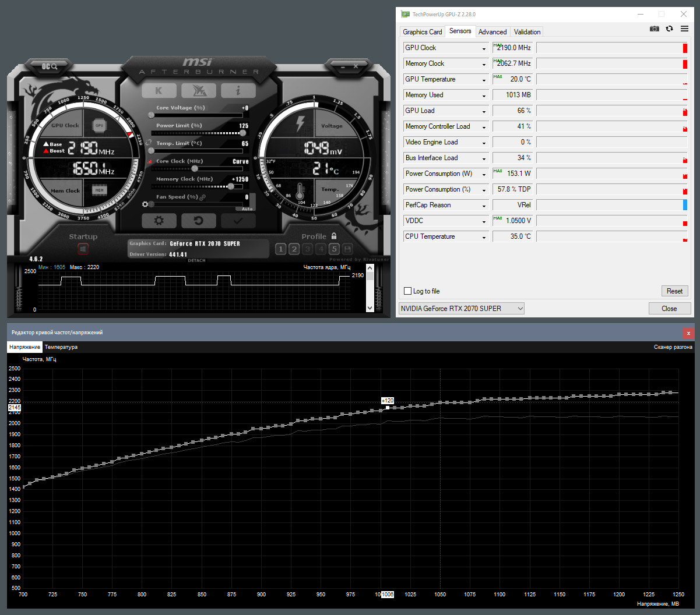Select Afterburner profile slot 2
Viewport: 700px width, 615px height.
coord(294,249)
